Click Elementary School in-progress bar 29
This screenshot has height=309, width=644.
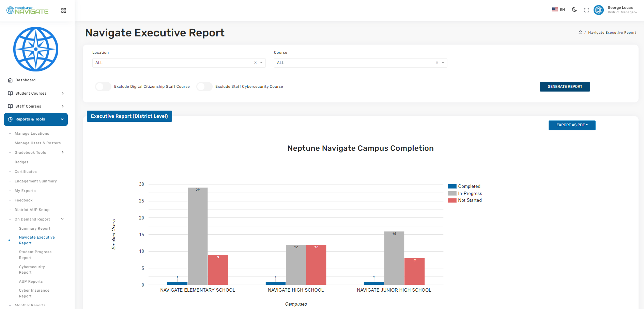[x=198, y=236]
